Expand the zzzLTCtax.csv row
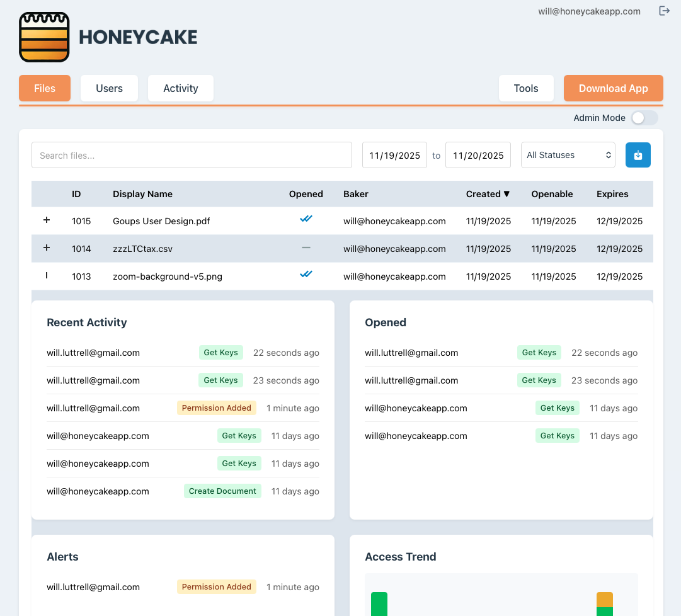The image size is (681, 616). pyautogui.click(x=46, y=248)
